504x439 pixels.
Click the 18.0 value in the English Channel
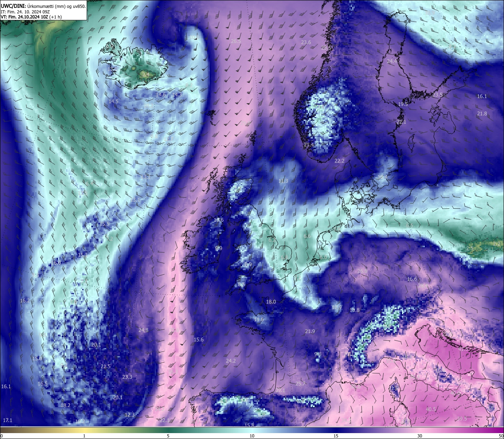click(271, 302)
